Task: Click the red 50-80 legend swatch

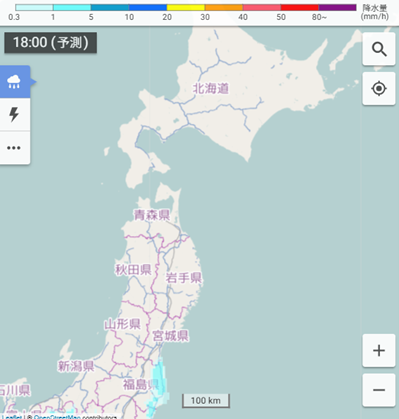Action: pos(300,7)
